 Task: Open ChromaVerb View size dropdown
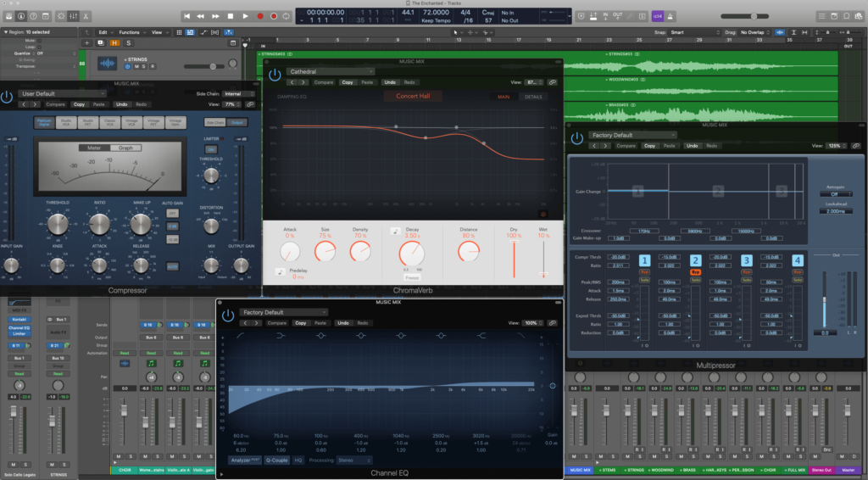(x=534, y=82)
